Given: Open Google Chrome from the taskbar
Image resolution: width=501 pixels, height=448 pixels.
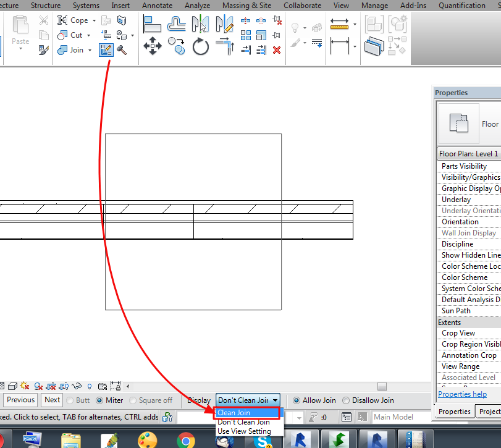Looking at the screenshot, I should pyautogui.click(x=185, y=439).
